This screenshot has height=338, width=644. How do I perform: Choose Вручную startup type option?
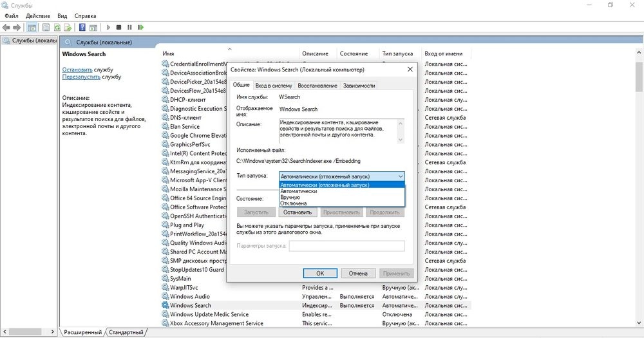click(342, 197)
